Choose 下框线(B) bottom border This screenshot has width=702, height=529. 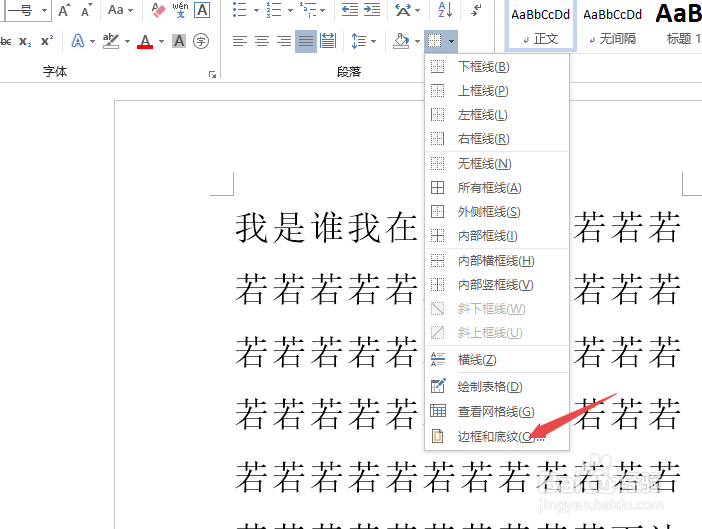click(x=497, y=67)
